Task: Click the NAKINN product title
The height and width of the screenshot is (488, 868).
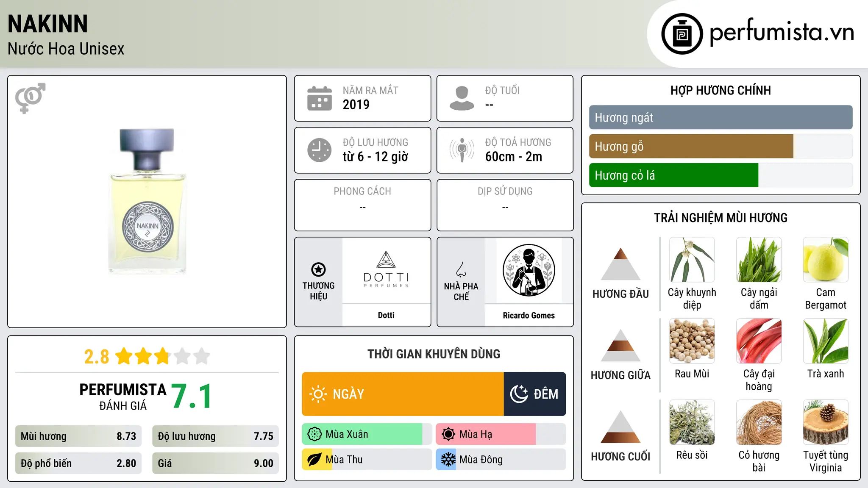Action: 47,24
